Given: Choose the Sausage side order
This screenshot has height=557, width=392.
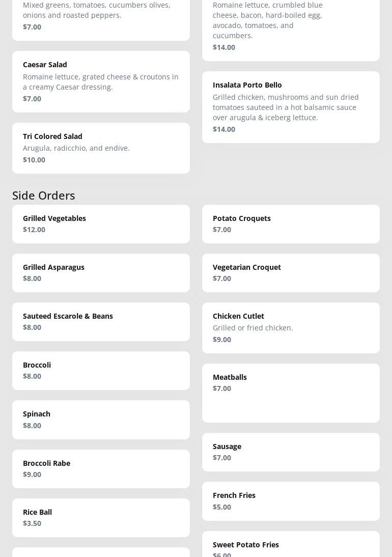Looking at the screenshot, I should (291, 452).
